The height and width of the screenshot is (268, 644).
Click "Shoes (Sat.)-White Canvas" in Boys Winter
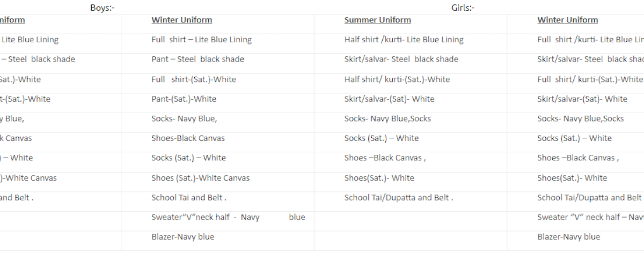coord(200,178)
